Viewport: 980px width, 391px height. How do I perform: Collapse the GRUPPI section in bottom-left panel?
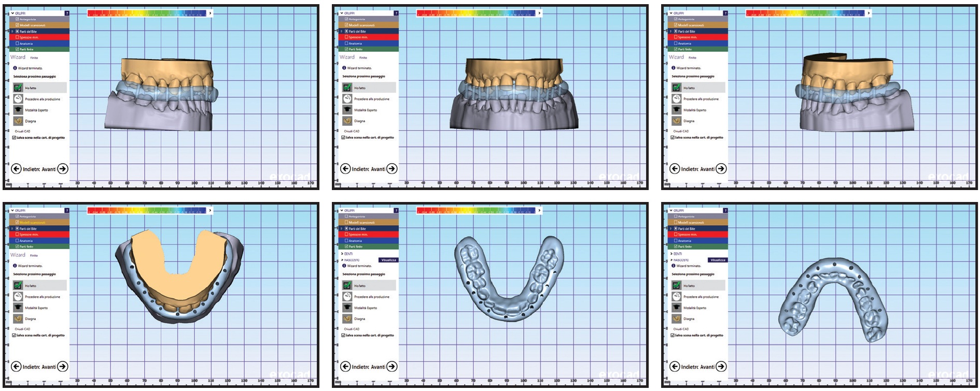(x=12, y=211)
